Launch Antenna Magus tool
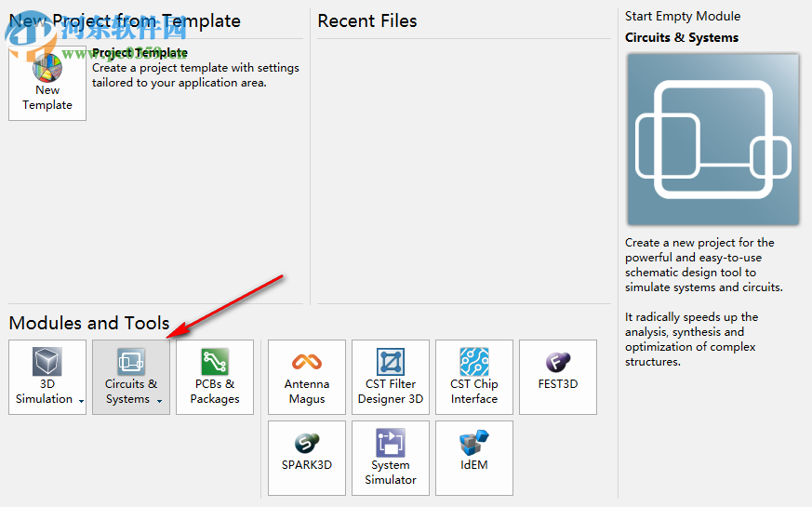The image size is (812, 507). pos(307,377)
